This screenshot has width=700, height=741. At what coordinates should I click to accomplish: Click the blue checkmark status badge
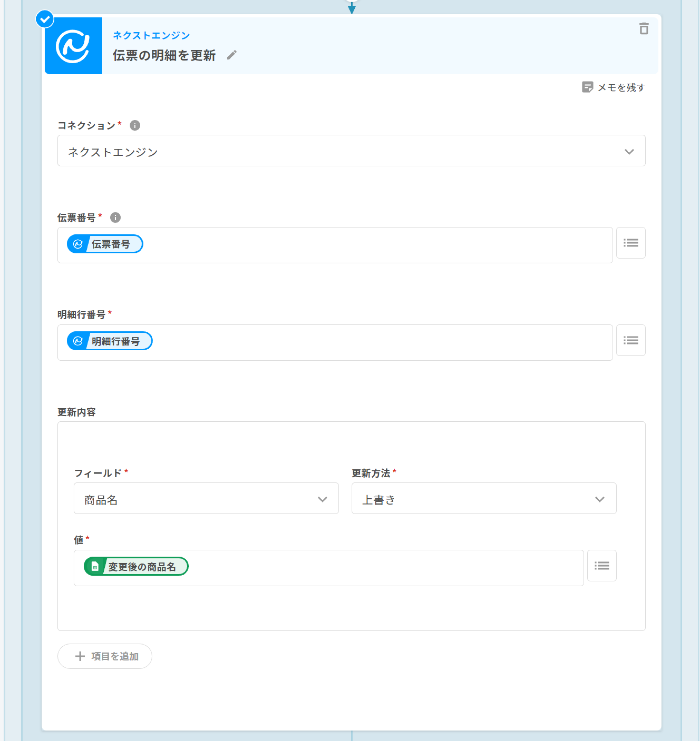[x=45, y=19]
